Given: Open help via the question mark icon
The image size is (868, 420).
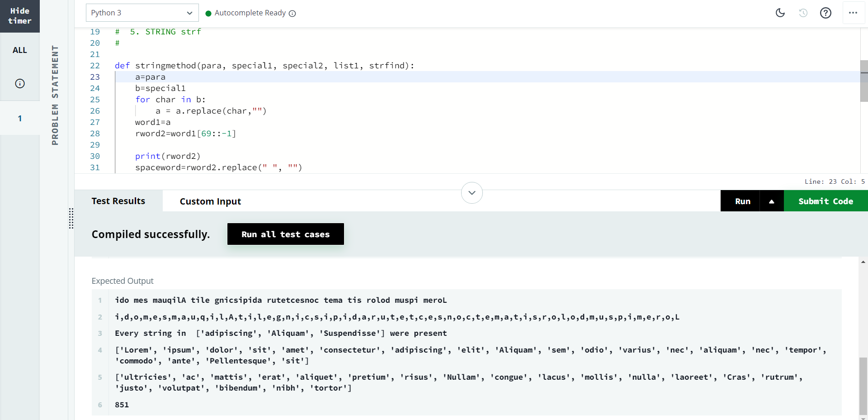Looking at the screenshot, I should coord(826,13).
